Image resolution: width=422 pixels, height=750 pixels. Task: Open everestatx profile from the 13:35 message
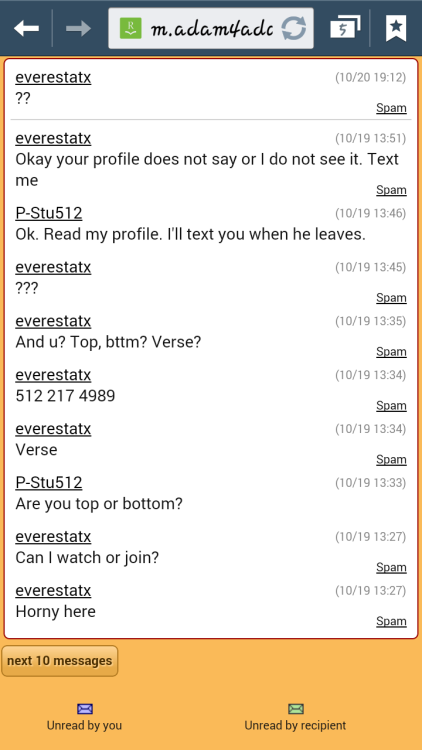click(53, 321)
